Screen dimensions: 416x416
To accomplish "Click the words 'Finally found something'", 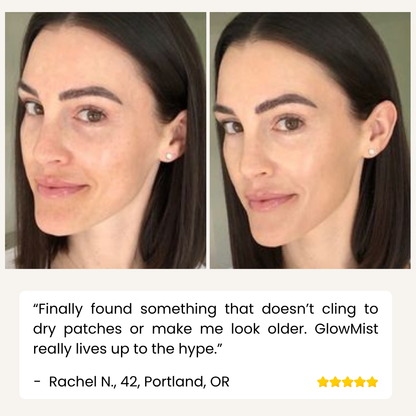I will [128, 309].
